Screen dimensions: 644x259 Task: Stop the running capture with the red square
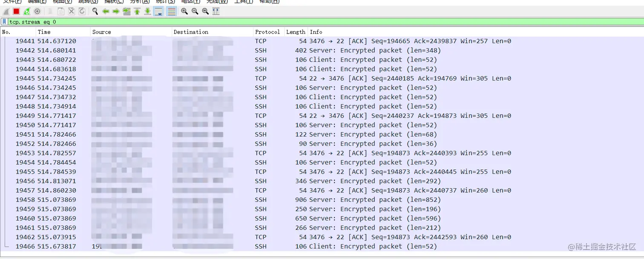[x=16, y=12]
